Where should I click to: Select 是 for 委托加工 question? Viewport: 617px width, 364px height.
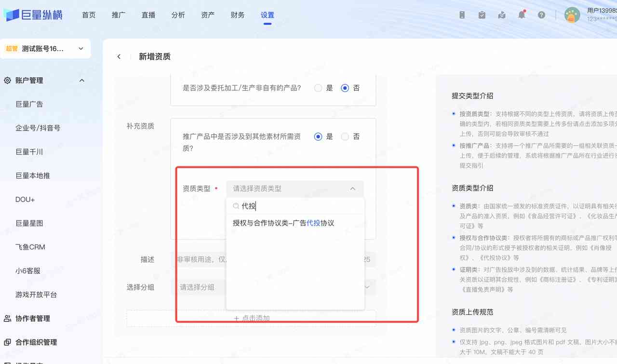click(318, 88)
